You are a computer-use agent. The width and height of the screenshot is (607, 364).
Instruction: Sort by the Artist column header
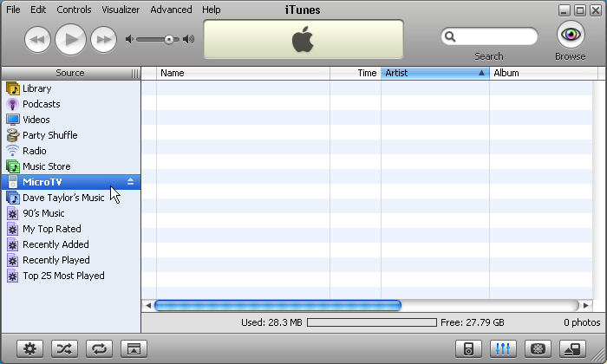click(x=435, y=73)
